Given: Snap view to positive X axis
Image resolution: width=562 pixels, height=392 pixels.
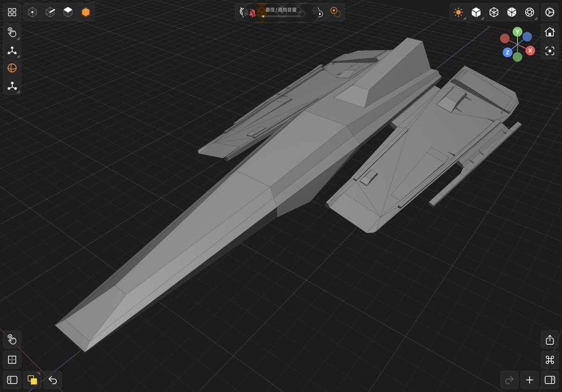Looking at the screenshot, I should [x=530, y=51].
